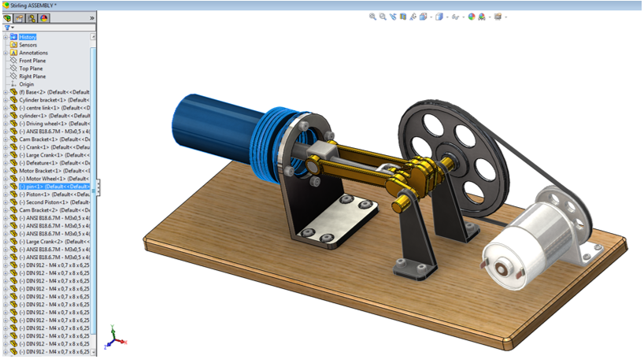Open the DisplayManager appearance tab
Screen dimensions: 644x359
[x=43, y=17]
